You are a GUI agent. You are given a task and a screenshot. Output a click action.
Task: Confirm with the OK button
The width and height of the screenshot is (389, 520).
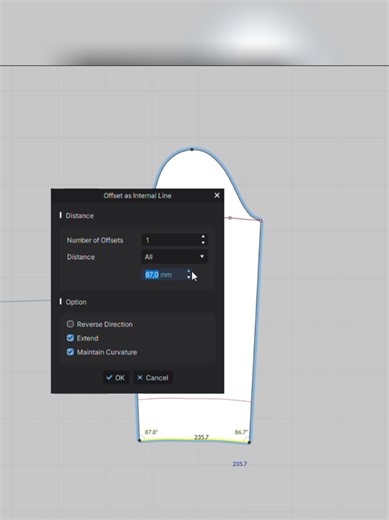click(x=116, y=378)
